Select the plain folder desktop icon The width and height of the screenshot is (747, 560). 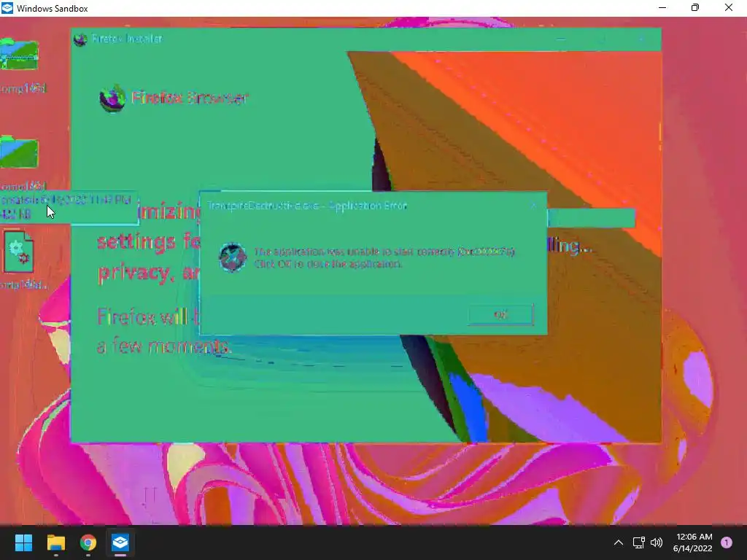coord(19,152)
